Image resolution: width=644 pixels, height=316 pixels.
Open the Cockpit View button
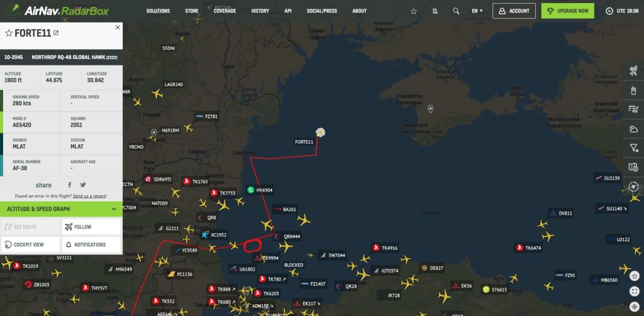click(x=31, y=244)
